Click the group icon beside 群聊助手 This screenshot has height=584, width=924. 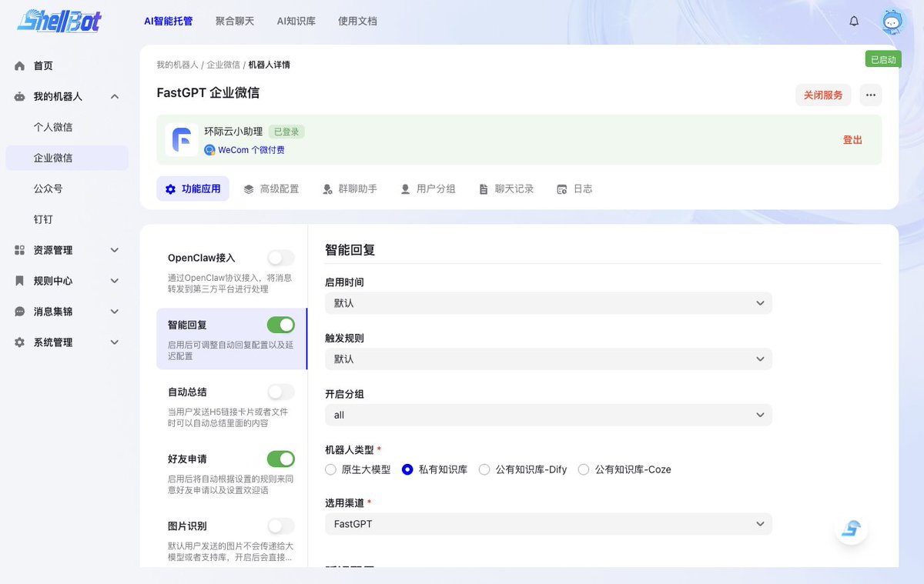(327, 189)
